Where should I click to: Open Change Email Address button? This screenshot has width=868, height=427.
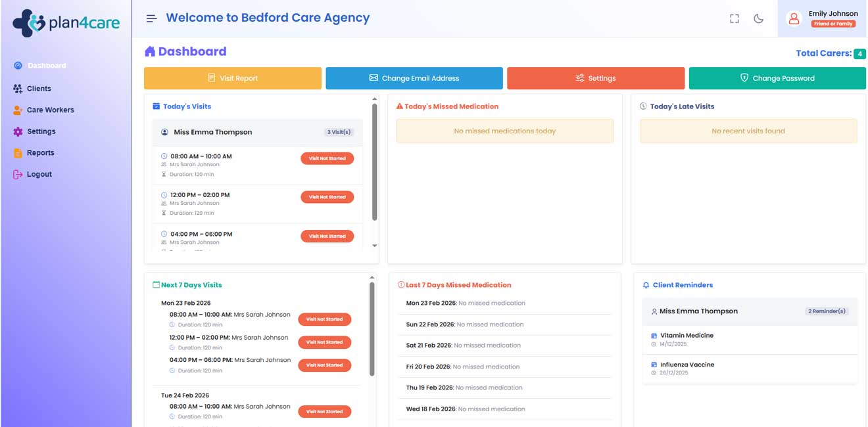pyautogui.click(x=414, y=78)
